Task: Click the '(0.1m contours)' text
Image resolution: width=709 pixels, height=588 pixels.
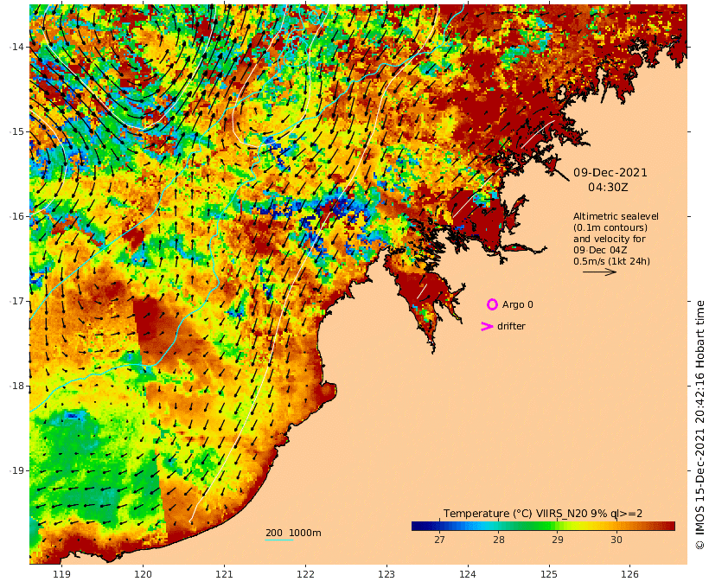Action: click(x=610, y=227)
